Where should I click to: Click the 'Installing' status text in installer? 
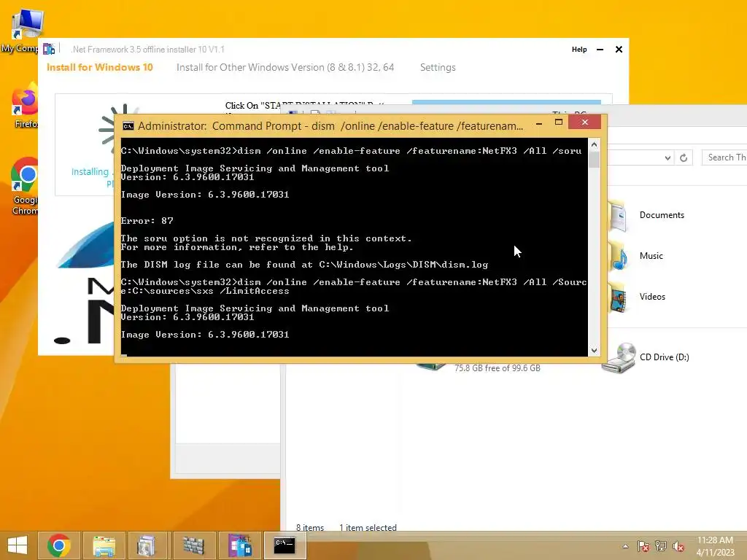pos(90,172)
